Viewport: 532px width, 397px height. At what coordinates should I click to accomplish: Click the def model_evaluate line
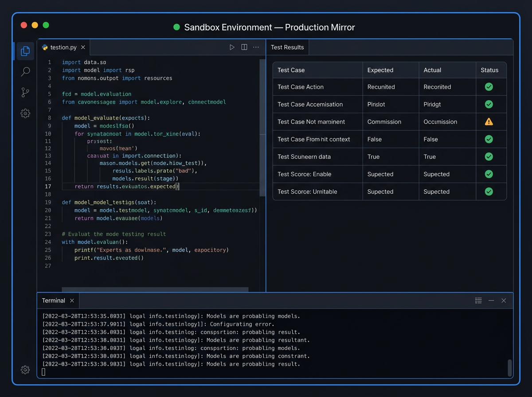tap(106, 118)
